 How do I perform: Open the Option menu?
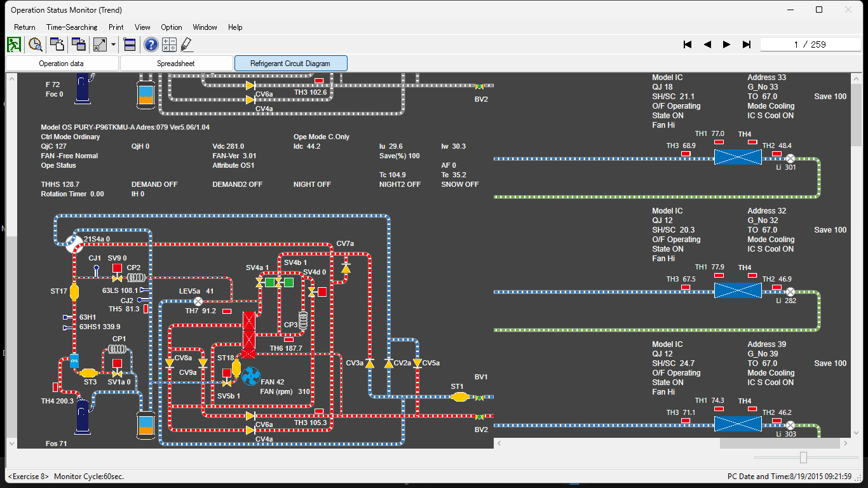[x=171, y=27]
